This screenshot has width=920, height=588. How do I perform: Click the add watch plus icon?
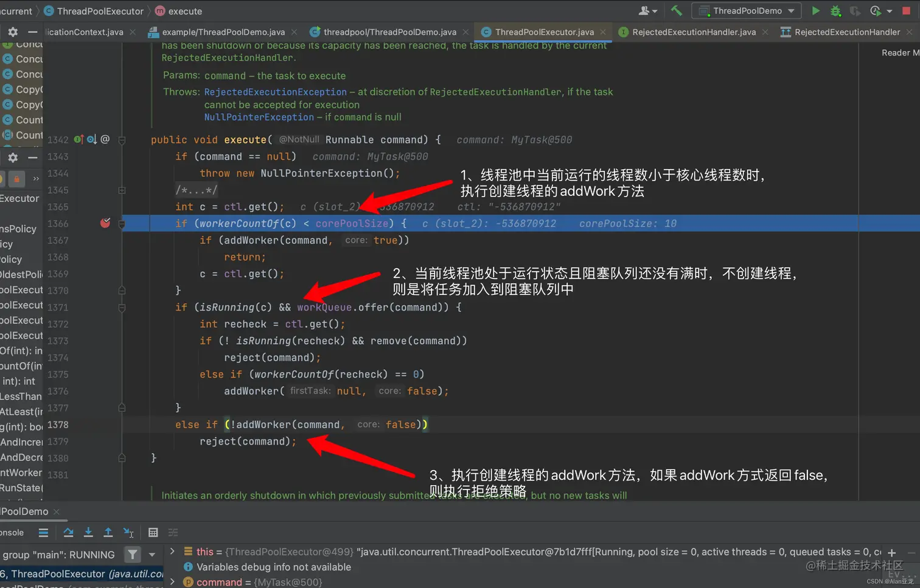tap(892, 553)
